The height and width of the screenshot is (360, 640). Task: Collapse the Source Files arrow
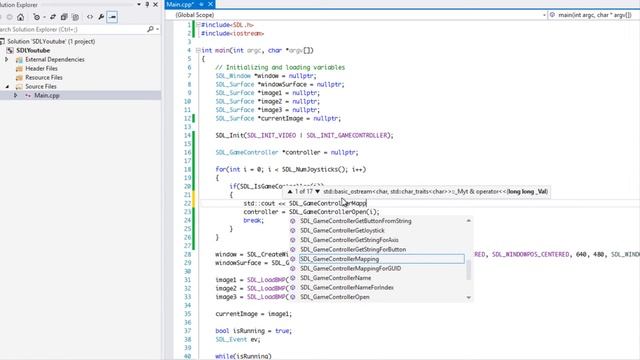click(7, 87)
